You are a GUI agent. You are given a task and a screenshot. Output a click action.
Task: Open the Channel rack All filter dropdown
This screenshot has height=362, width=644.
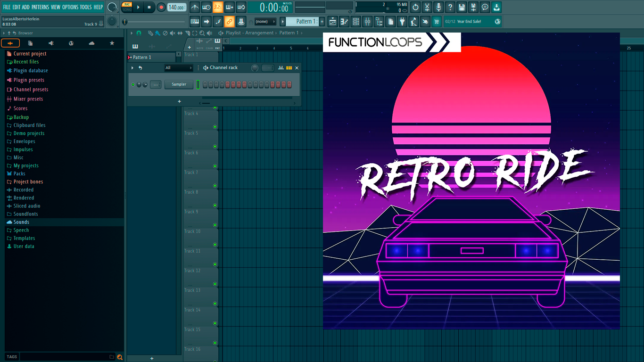coord(179,68)
